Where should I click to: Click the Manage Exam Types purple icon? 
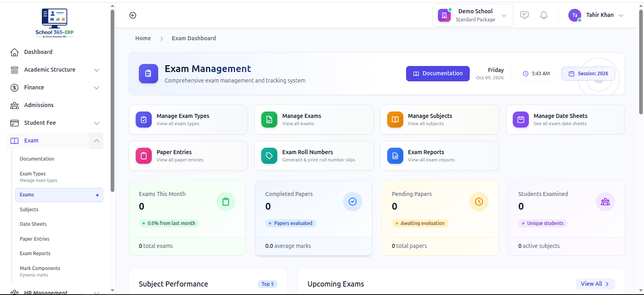click(x=144, y=120)
